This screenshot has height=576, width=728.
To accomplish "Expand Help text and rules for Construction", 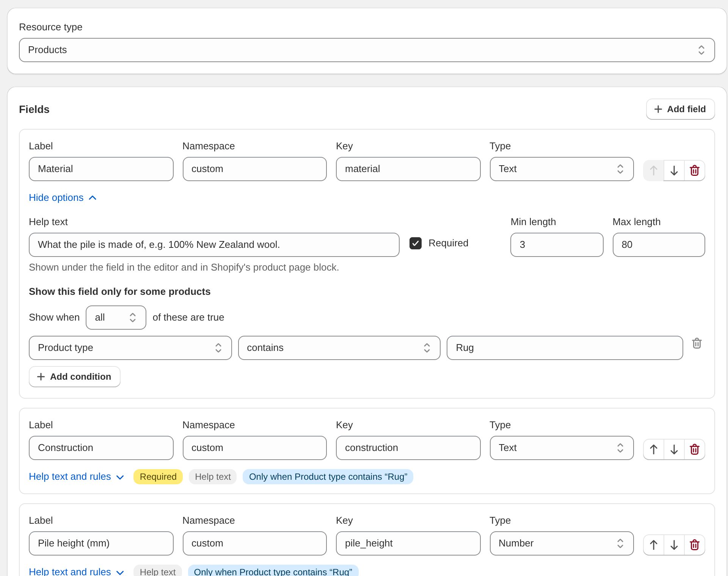I will [x=77, y=477].
